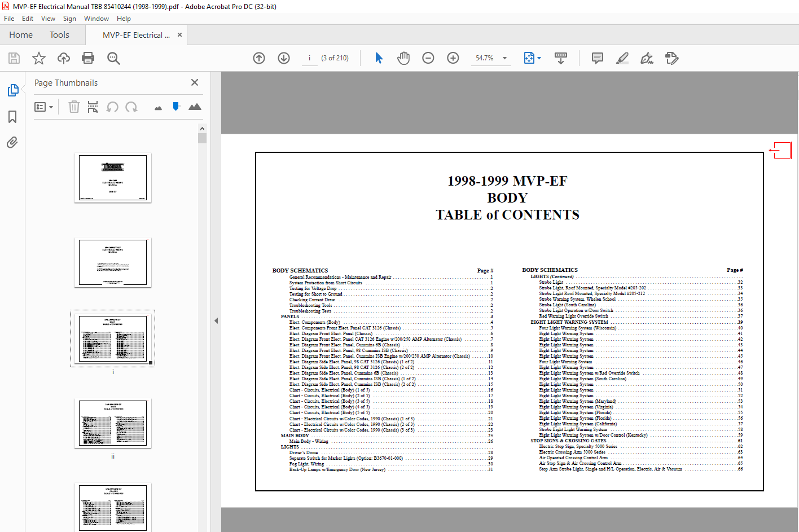Rotate selected page clockwise
The image size is (799, 532).
[131, 107]
